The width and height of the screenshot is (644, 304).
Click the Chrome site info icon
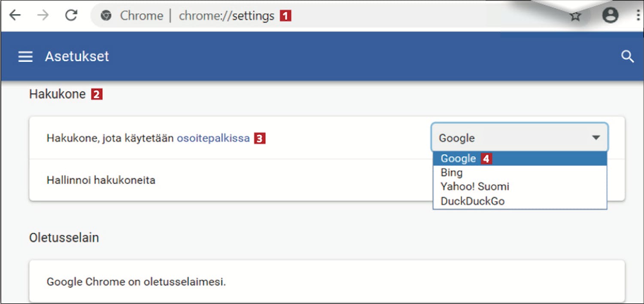[x=106, y=16]
